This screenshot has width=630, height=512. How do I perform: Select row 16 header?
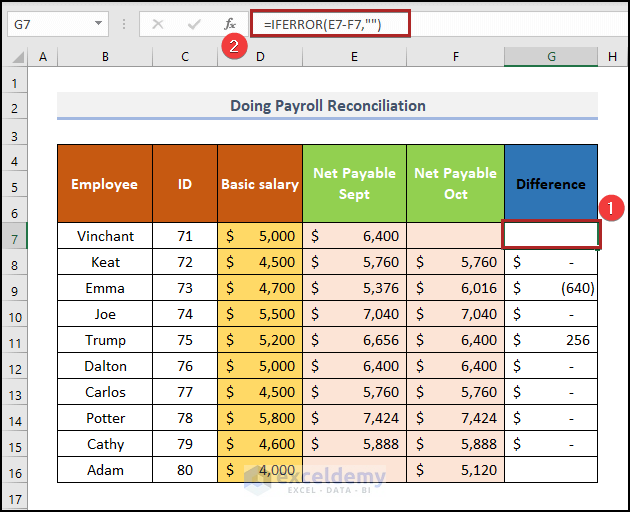(15, 470)
